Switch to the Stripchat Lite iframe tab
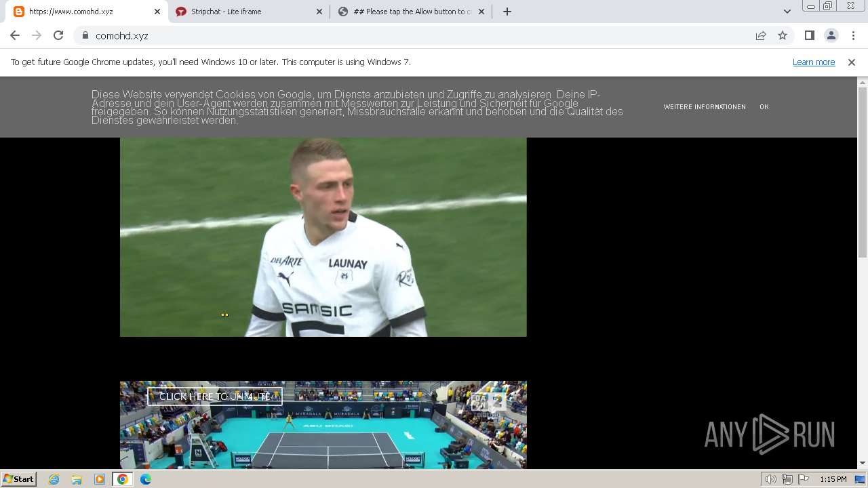 [x=250, y=12]
